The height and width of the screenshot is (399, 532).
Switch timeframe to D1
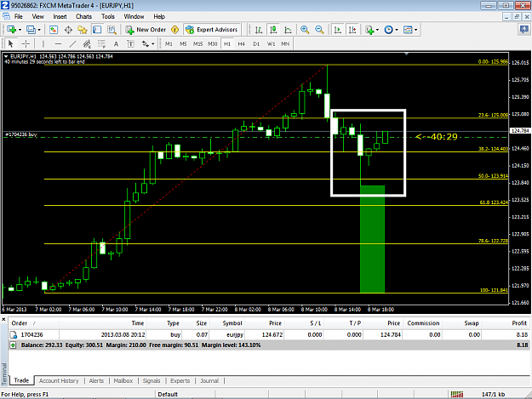tap(256, 43)
